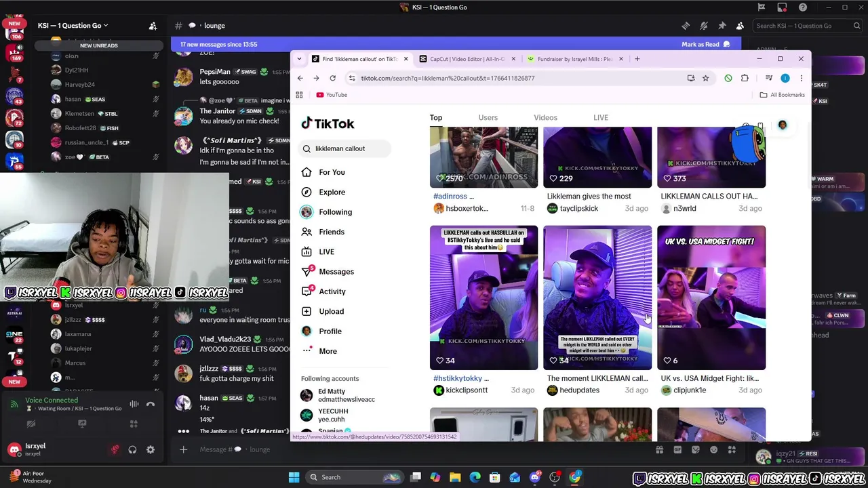Share your screen in Discord

82,424
